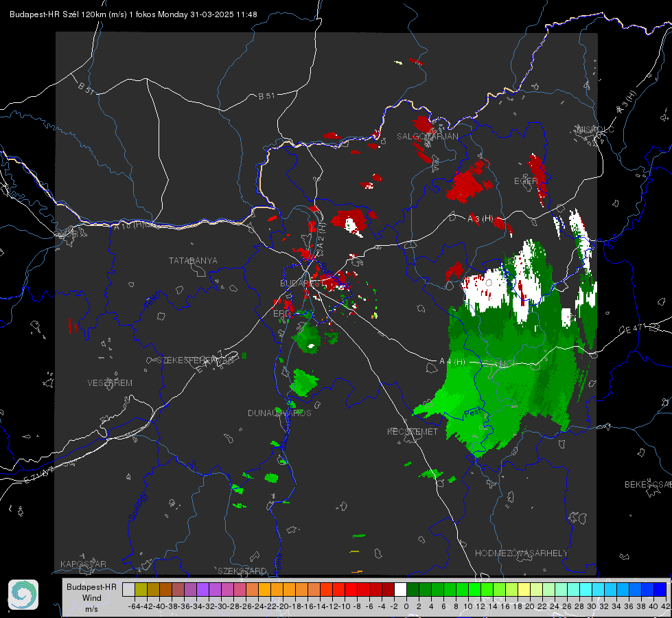Screen dimensions: 672x618
Task: Click the VESZPRÉM city label
Action: coord(110,382)
